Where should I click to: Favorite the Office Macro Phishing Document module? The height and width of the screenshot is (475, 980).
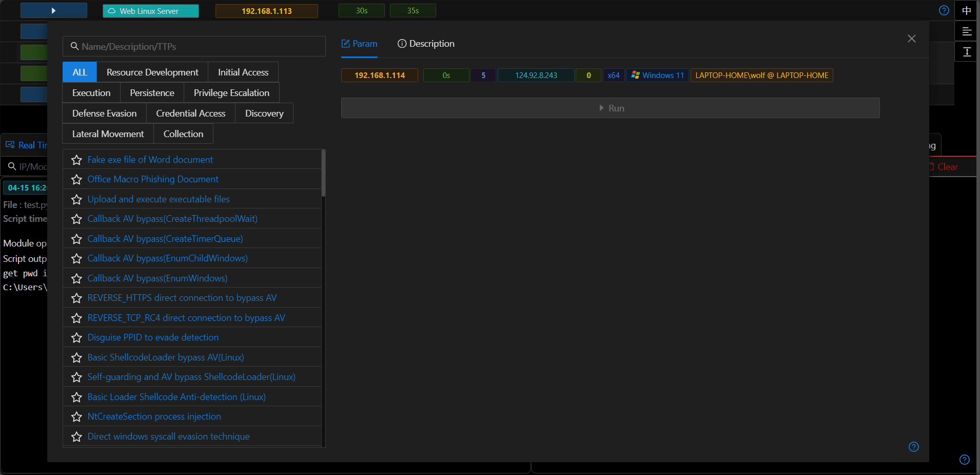tap(76, 179)
